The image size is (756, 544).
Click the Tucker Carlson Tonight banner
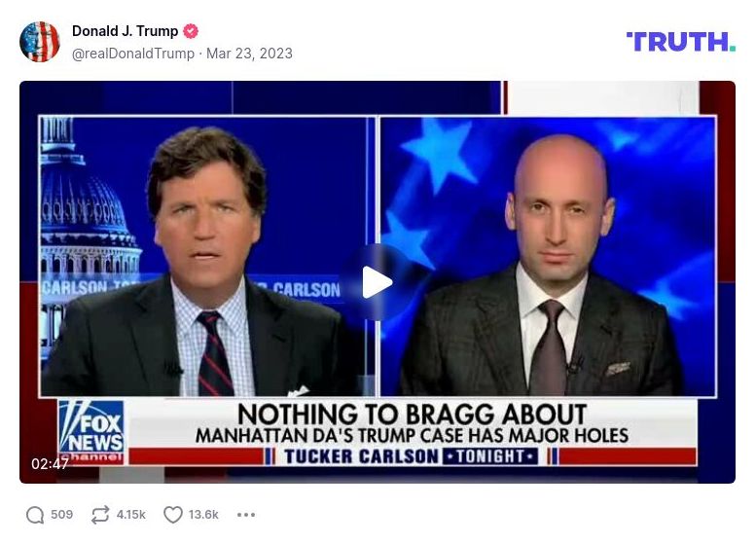(411, 456)
